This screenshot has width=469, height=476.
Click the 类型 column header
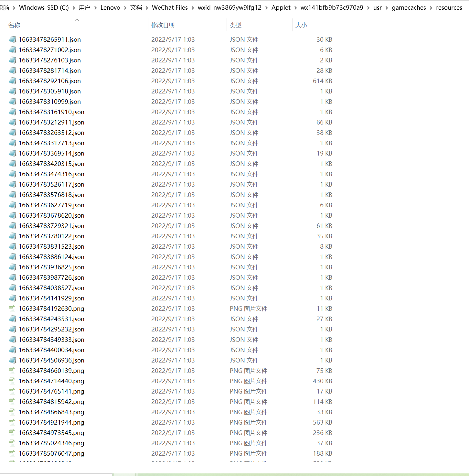(236, 25)
